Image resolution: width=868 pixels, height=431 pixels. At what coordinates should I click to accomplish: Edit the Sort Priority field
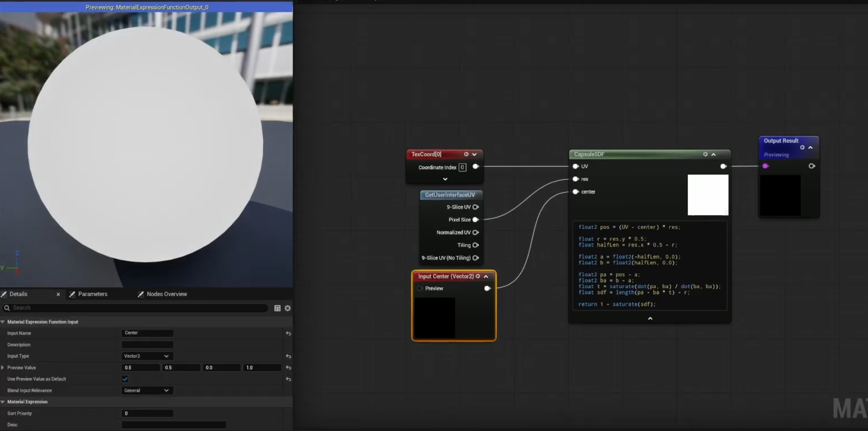pyautogui.click(x=147, y=413)
